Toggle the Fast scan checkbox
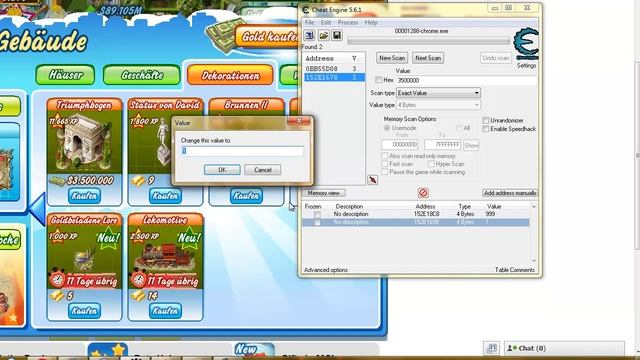The image size is (640, 360). click(384, 164)
